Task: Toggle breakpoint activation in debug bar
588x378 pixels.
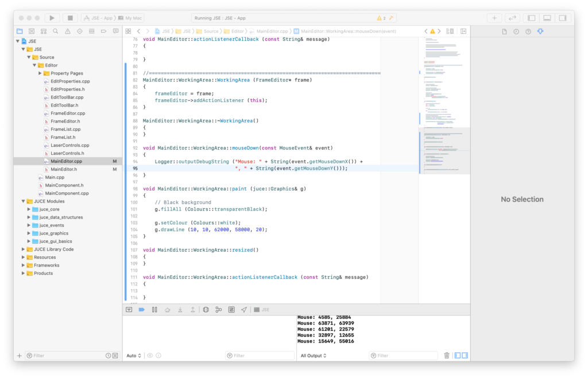Action: 142,310
